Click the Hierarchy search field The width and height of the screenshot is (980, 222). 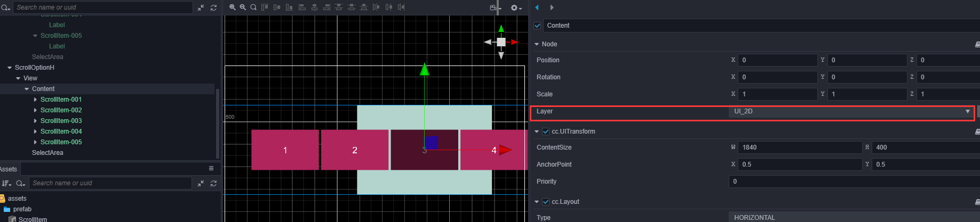point(103,7)
